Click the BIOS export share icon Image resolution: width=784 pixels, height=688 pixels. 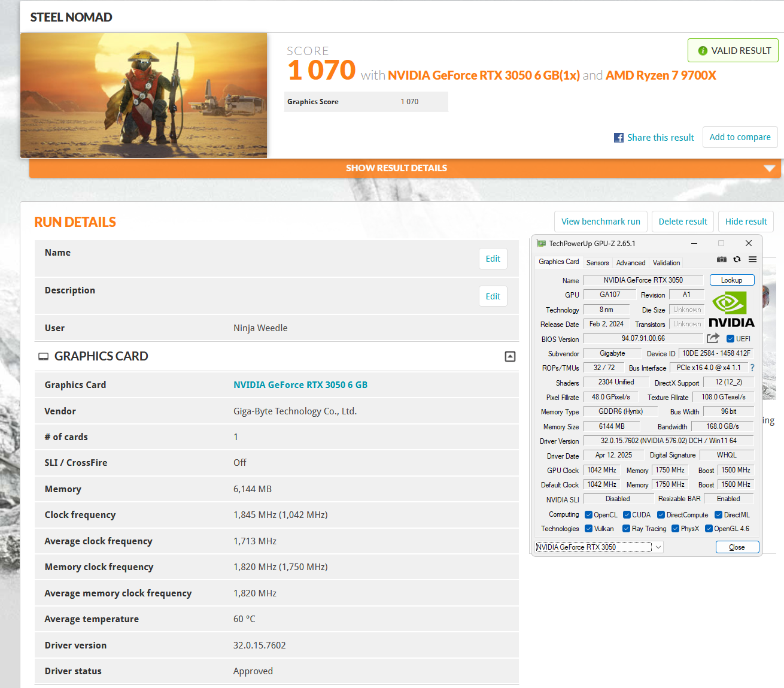point(713,338)
